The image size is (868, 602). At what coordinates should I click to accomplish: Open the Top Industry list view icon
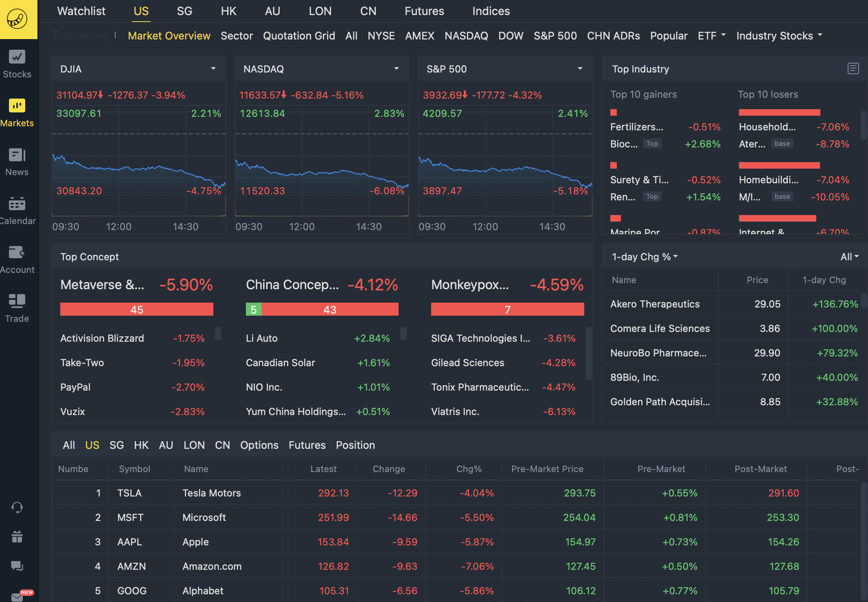pyautogui.click(x=853, y=68)
